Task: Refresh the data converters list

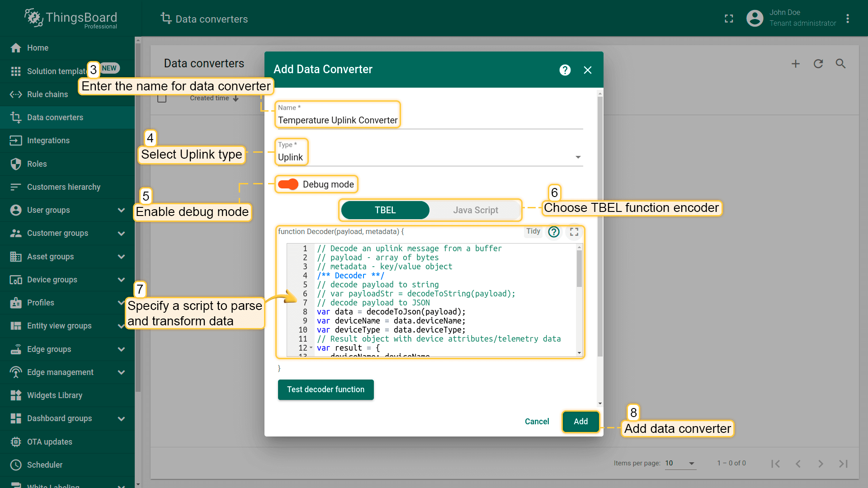Action: pyautogui.click(x=818, y=64)
